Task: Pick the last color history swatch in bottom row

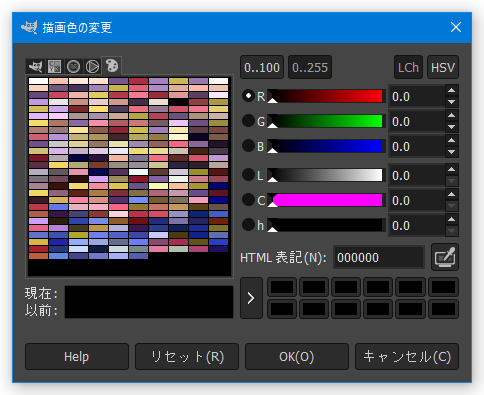Action: [x=443, y=309]
